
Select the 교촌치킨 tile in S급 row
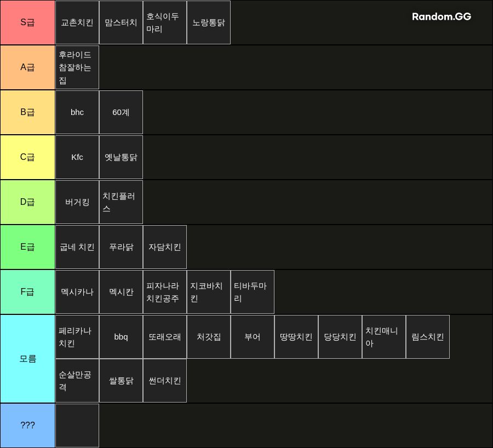pos(77,22)
